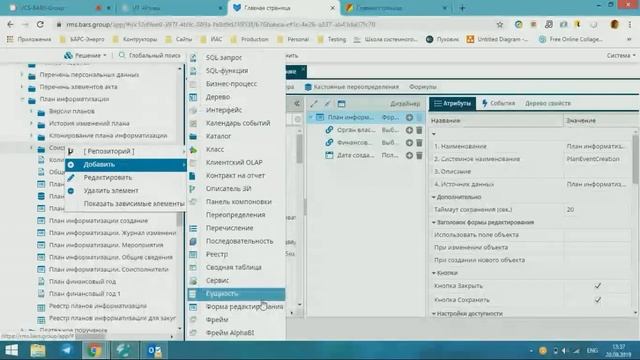Click the Дерево icon in submenu
The width and height of the screenshot is (640, 360).
(x=193, y=97)
